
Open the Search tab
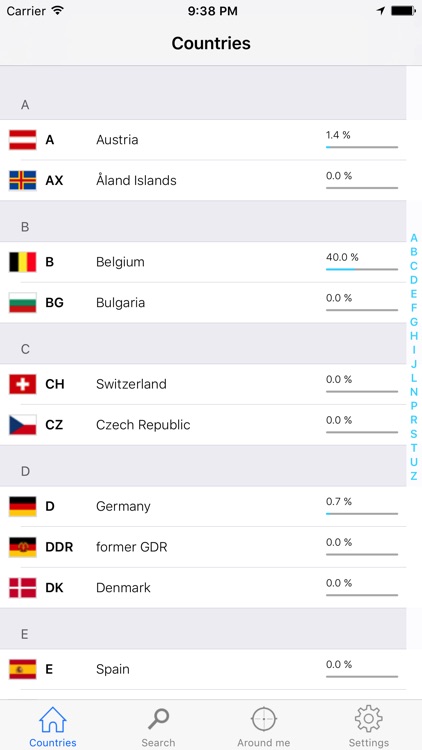point(158,727)
